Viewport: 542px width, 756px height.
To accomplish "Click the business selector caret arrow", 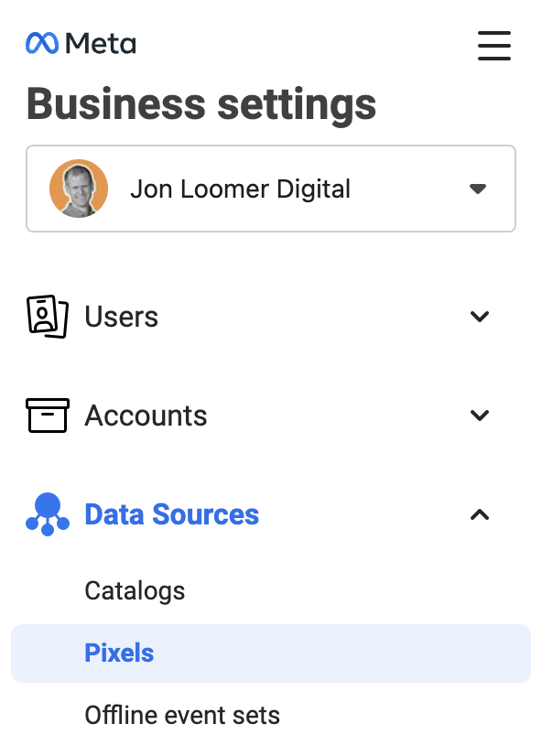I will tap(478, 189).
